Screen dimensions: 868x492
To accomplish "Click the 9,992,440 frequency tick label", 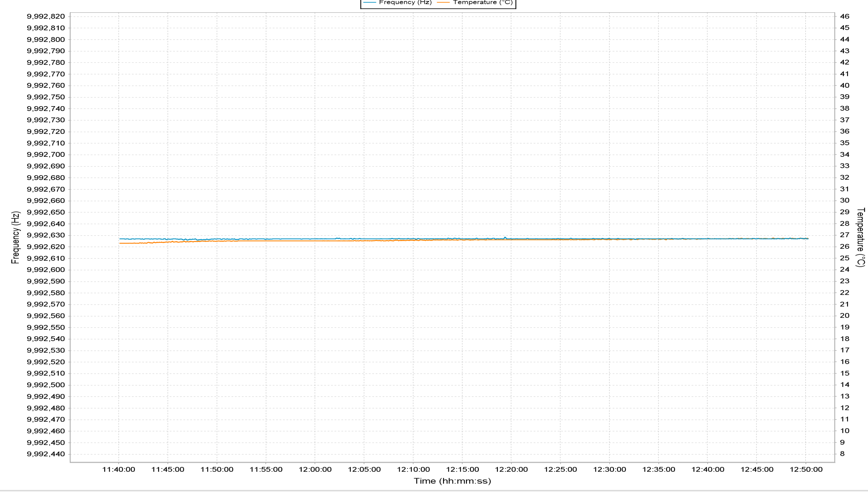I will point(45,454).
